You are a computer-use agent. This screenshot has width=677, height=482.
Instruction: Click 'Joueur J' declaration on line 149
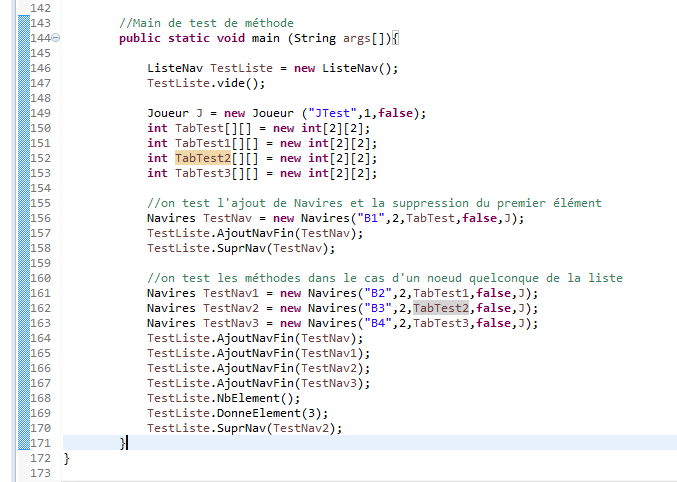click(x=175, y=113)
